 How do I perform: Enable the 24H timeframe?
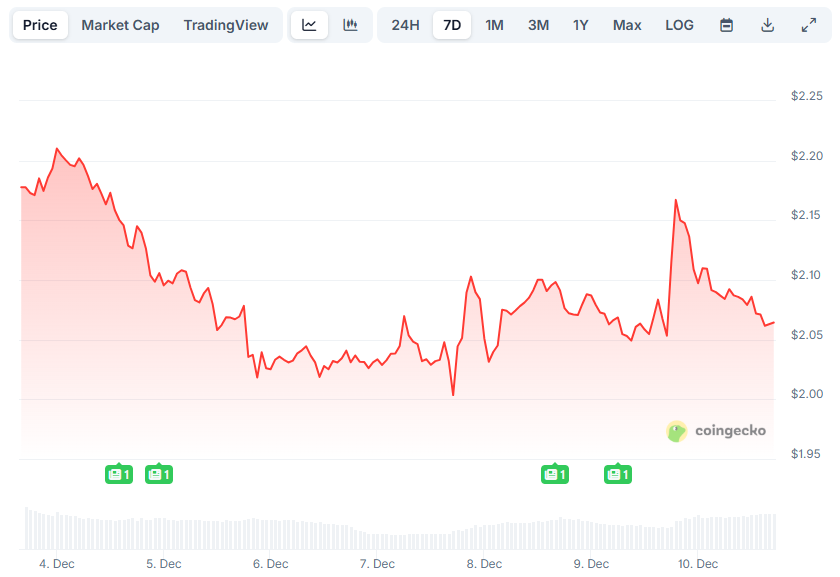click(x=405, y=25)
